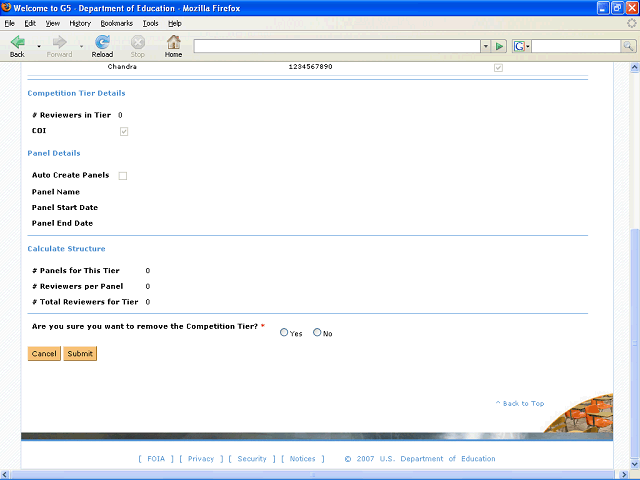Go back with the Back arrow
The width and height of the screenshot is (640, 480).
18,46
